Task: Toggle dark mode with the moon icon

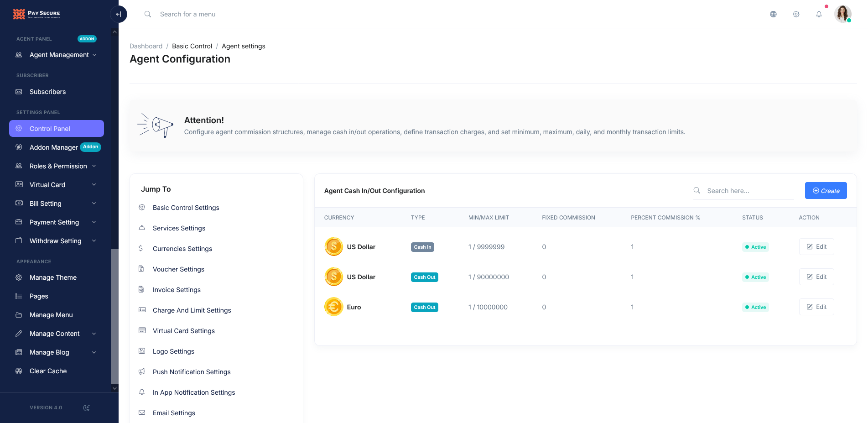Action: pyautogui.click(x=86, y=407)
